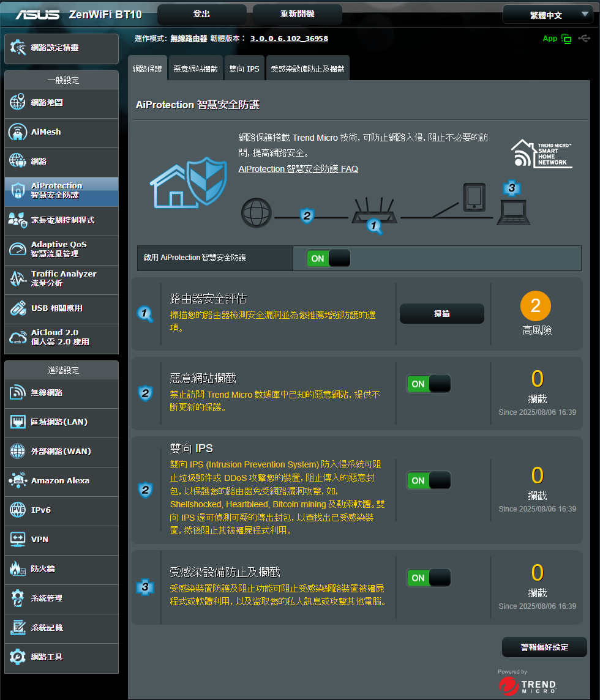Click the 雙向 IPS blocked count zero

(x=538, y=475)
